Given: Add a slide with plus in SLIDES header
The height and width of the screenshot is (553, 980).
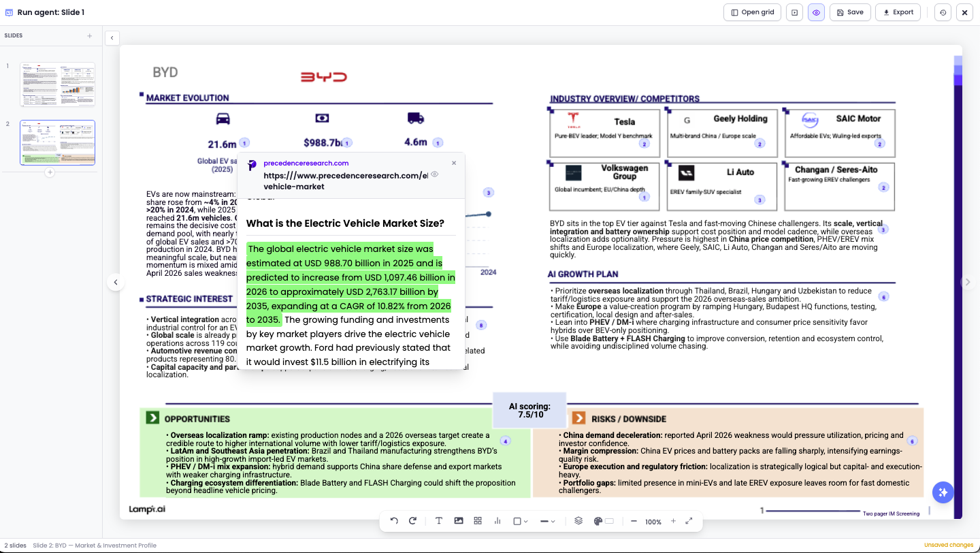Looking at the screenshot, I should [x=89, y=35].
